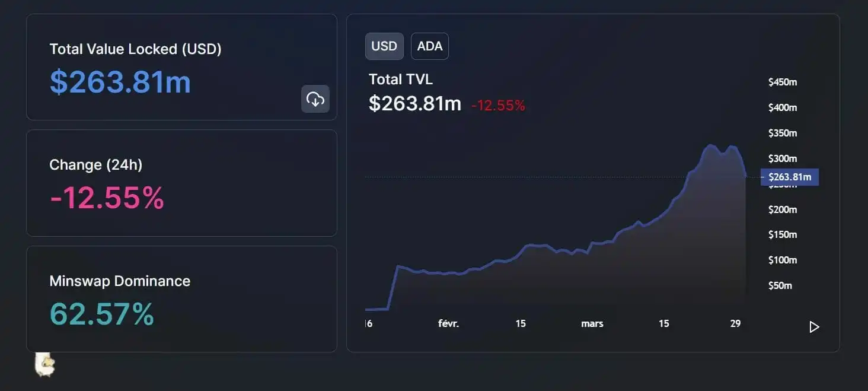
Task: Open the chart export option via cloud icon
Action: [315, 98]
